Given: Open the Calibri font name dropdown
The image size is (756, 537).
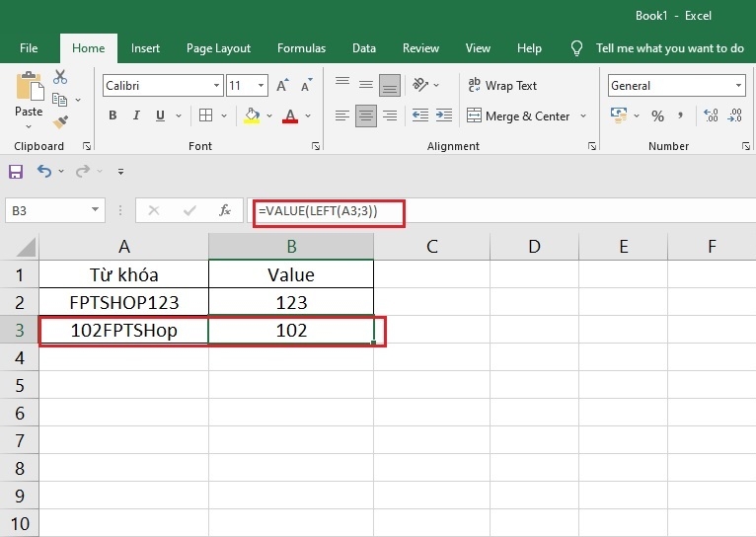Looking at the screenshot, I should point(216,86).
